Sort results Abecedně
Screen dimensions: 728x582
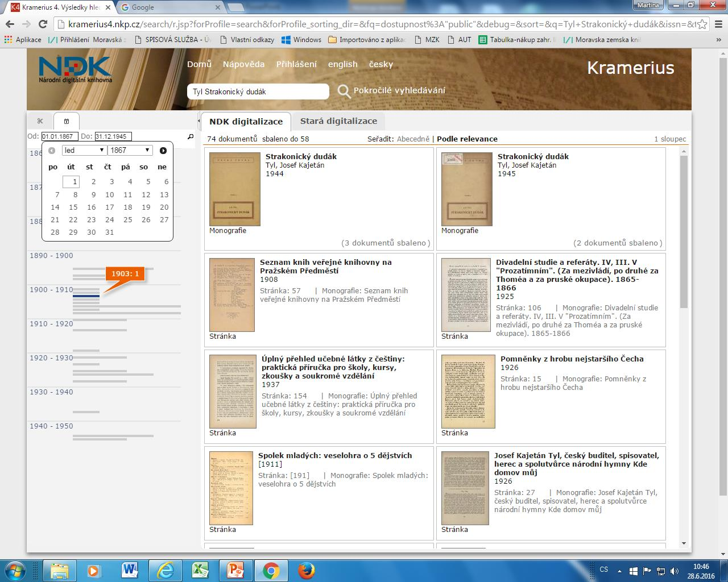point(413,139)
